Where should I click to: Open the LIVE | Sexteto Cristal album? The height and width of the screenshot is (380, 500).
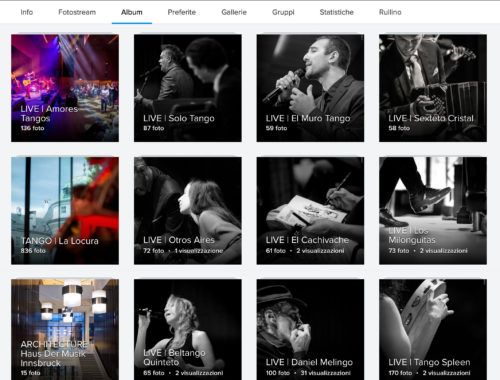(x=433, y=88)
